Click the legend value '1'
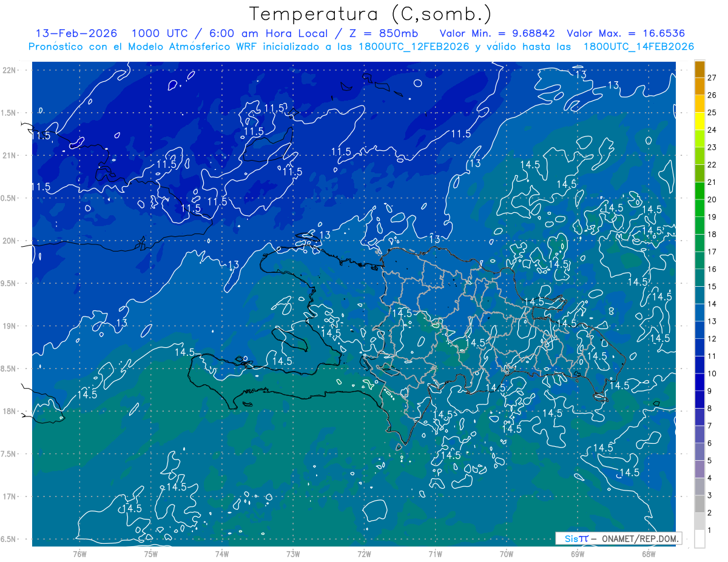The height and width of the screenshot is (562, 728). coord(710,530)
